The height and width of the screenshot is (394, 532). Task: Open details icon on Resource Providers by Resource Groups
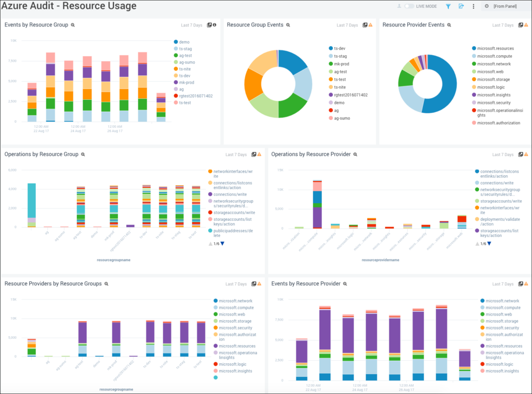coord(254,284)
